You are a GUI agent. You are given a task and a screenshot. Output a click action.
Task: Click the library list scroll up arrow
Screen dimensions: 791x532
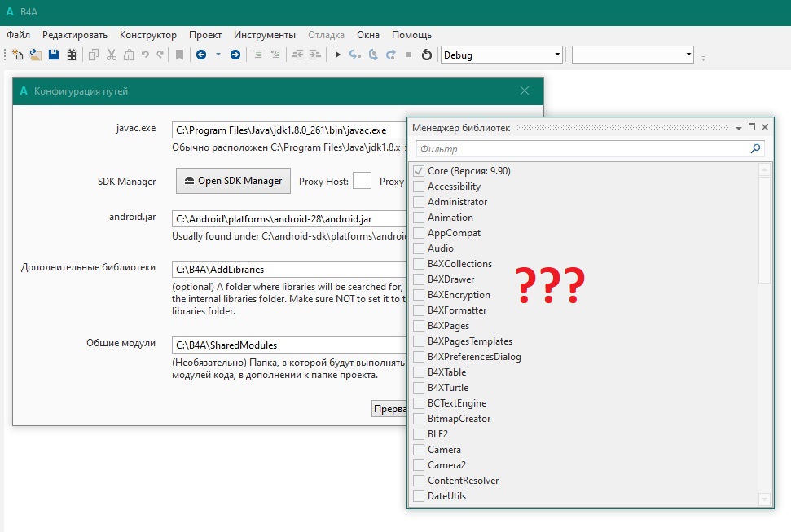(x=764, y=169)
